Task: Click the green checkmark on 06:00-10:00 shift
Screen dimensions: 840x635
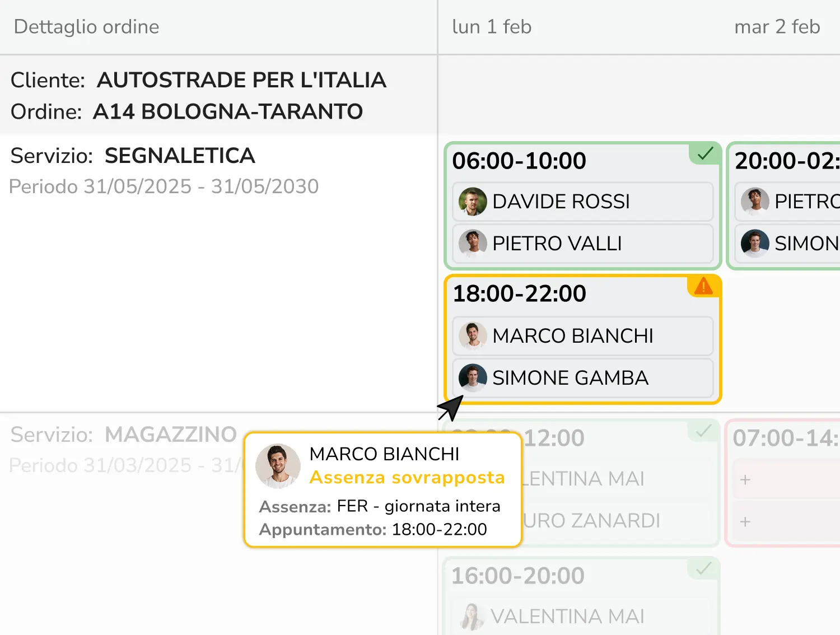Action: [705, 153]
